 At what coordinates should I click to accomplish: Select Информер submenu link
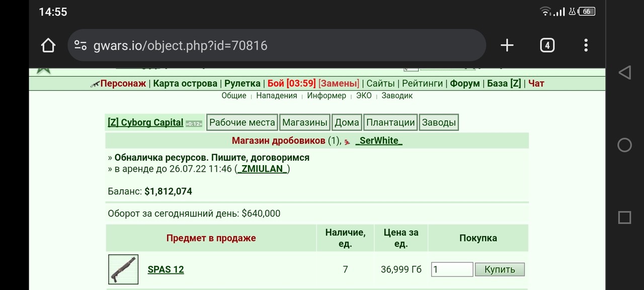click(327, 96)
